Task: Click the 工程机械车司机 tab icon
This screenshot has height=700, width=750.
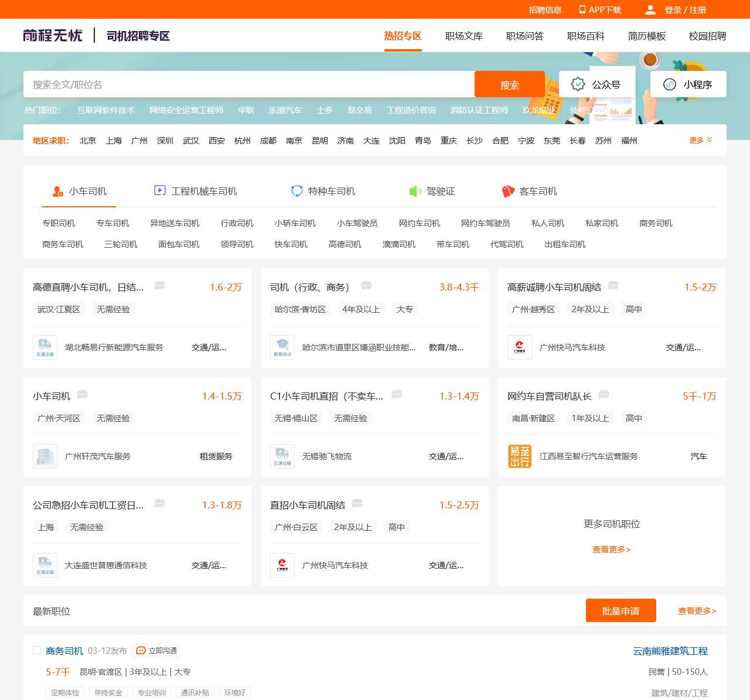Action: (x=160, y=190)
